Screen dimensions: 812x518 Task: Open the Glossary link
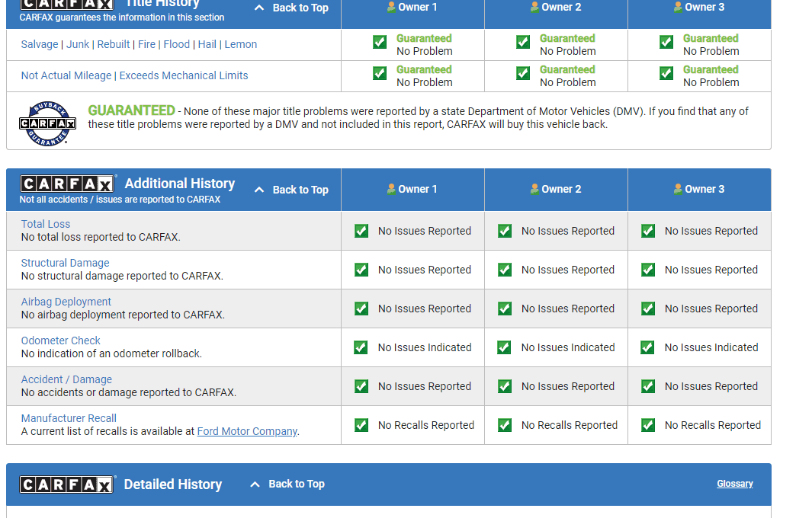[x=735, y=484]
